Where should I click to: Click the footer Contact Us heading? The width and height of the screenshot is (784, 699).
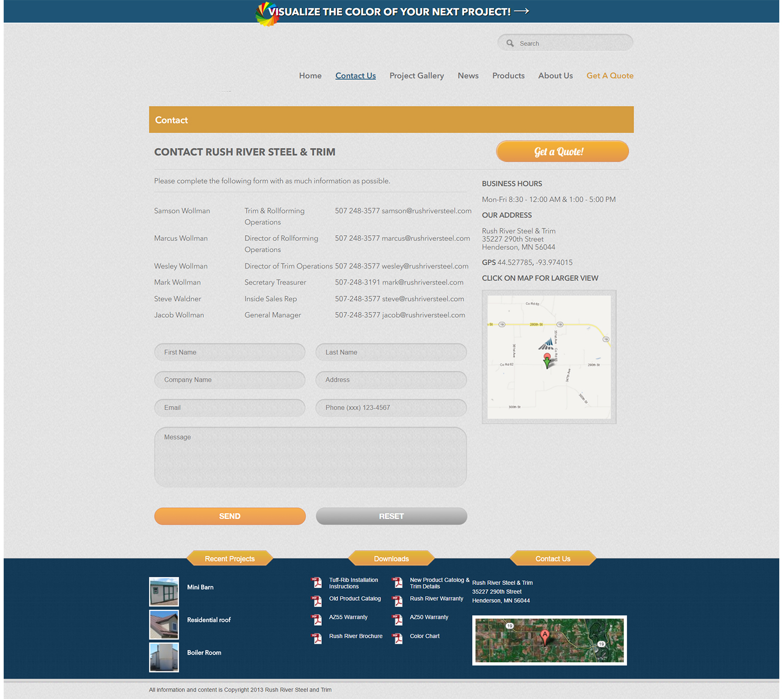click(x=553, y=558)
